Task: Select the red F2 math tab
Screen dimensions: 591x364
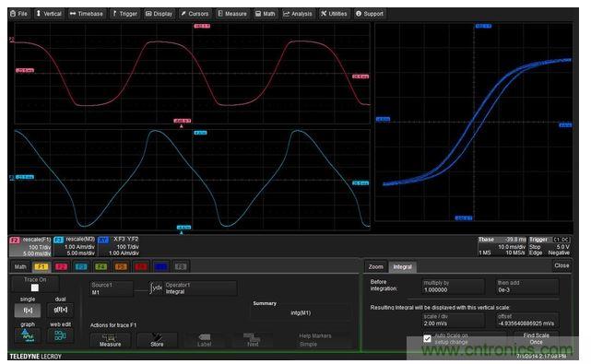Action: pos(61,267)
